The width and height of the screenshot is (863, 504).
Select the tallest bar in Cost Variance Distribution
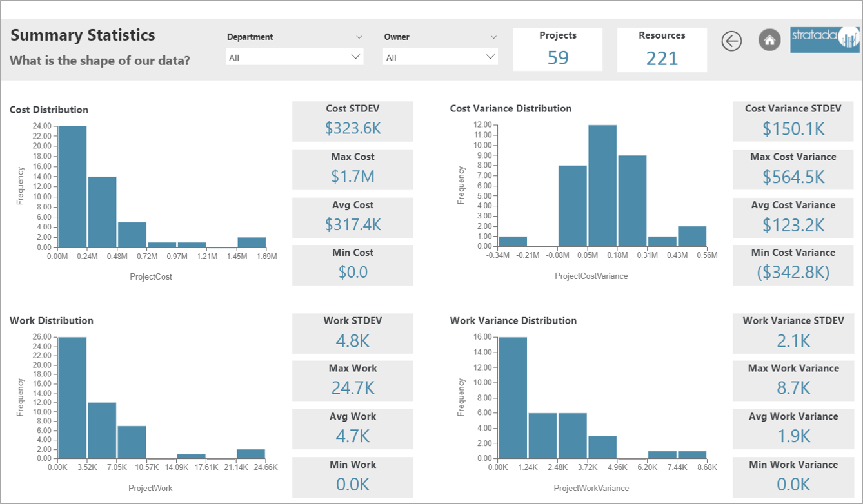pos(602,186)
